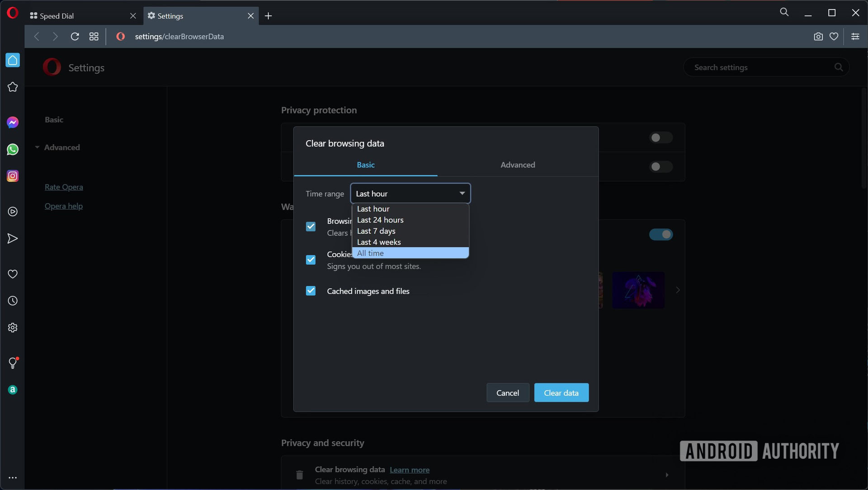Select the Settings browser tab

pyautogui.click(x=201, y=16)
